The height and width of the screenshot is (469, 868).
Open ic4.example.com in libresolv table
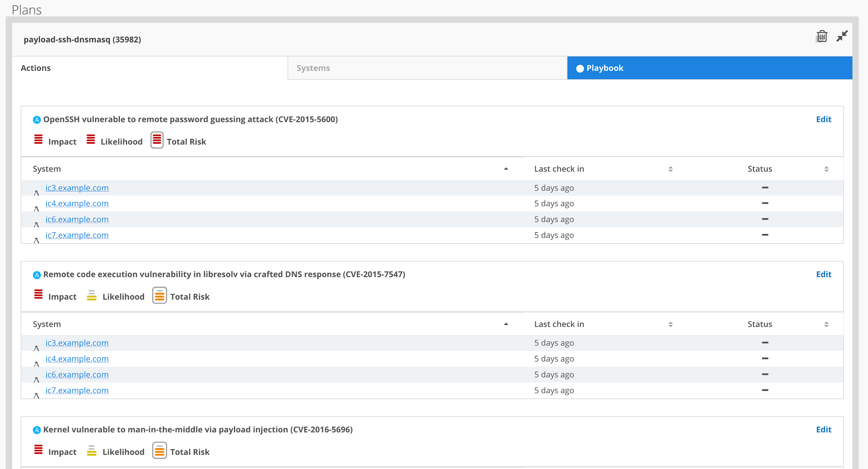point(77,359)
